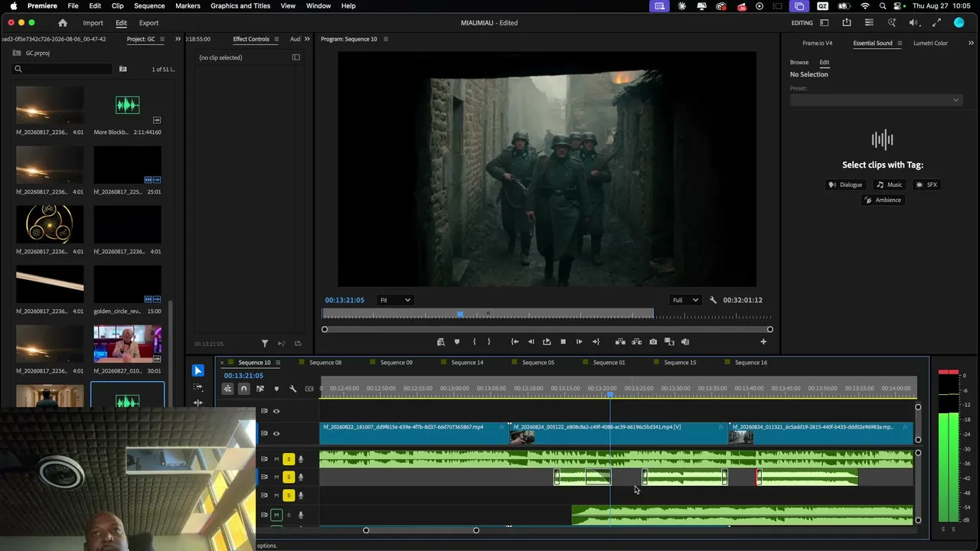Step back one frame

coord(531,342)
